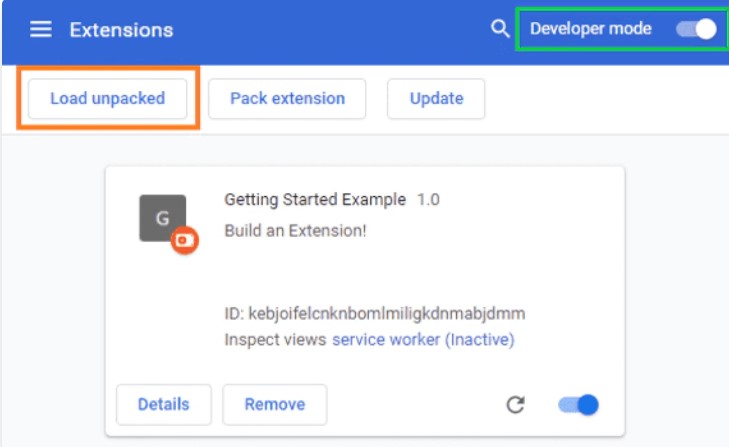This screenshot has width=729, height=447.
Task: Remove the Getting Started Example extension
Action: tap(275, 404)
